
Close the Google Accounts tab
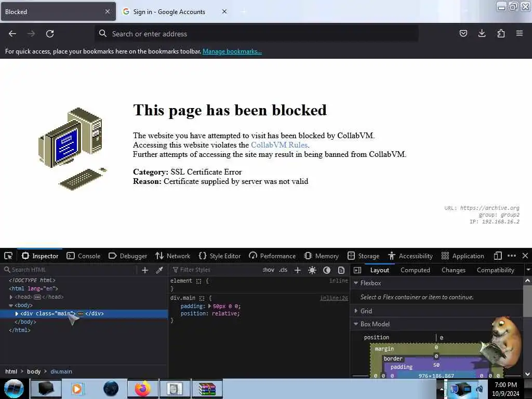point(224,11)
